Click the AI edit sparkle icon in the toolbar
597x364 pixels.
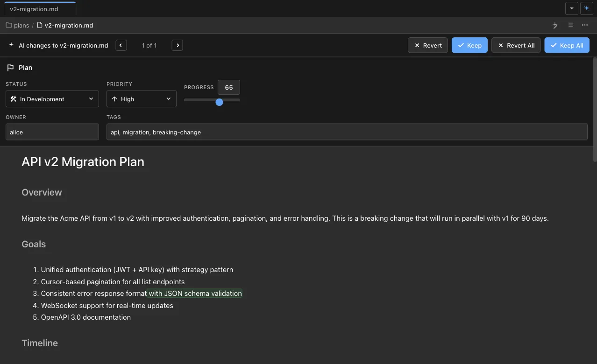click(555, 25)
